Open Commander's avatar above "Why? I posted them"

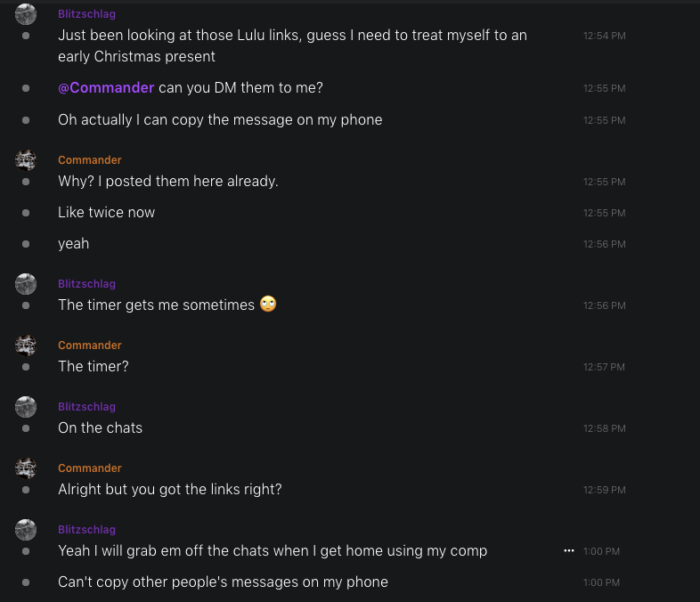(x=26, y=160)
